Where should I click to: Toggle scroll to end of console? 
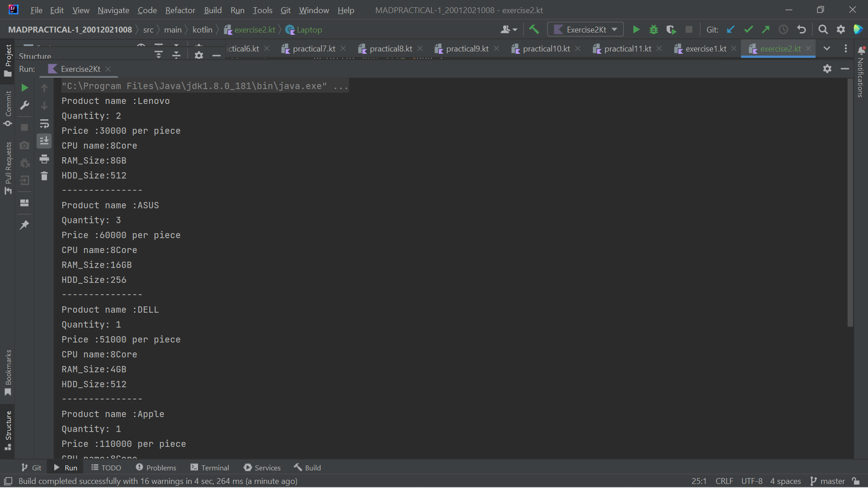(44, 141)
